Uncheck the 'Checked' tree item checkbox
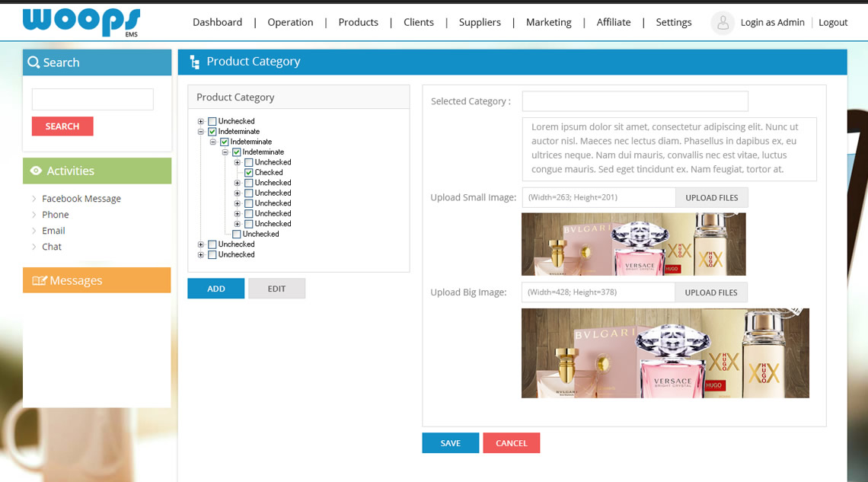Viewport: 868px width, 482px height. [248, 173]
